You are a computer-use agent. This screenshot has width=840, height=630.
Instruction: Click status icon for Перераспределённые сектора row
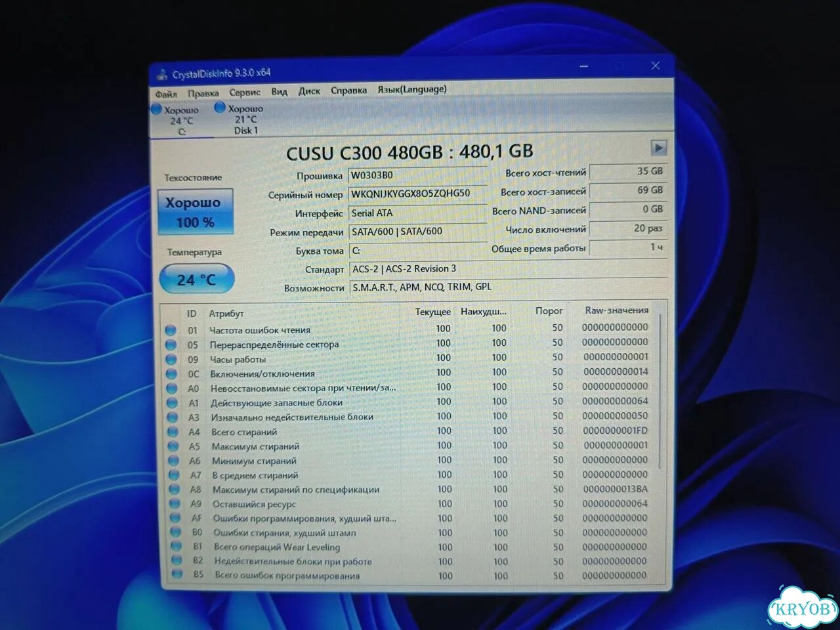(x=171, y=345)
